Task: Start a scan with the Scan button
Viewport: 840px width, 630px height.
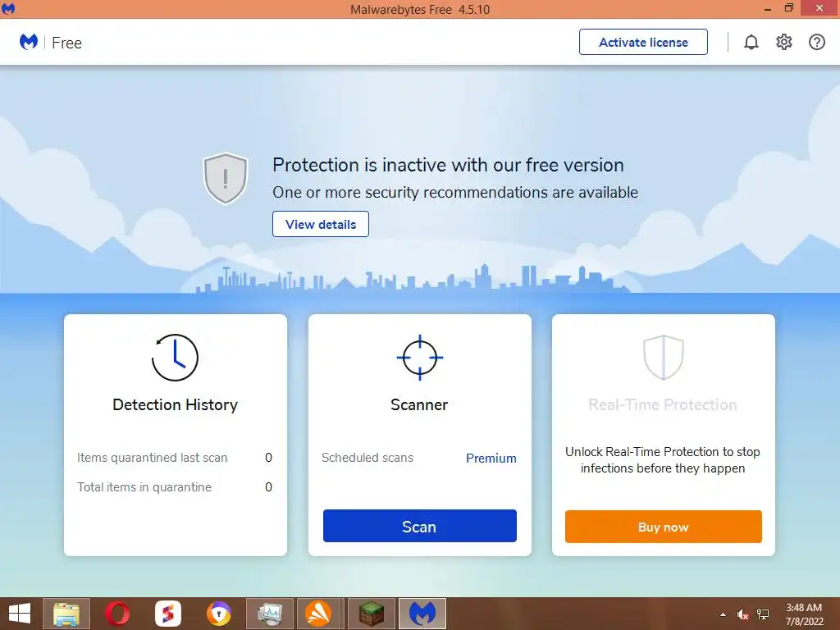Action: 419,526
